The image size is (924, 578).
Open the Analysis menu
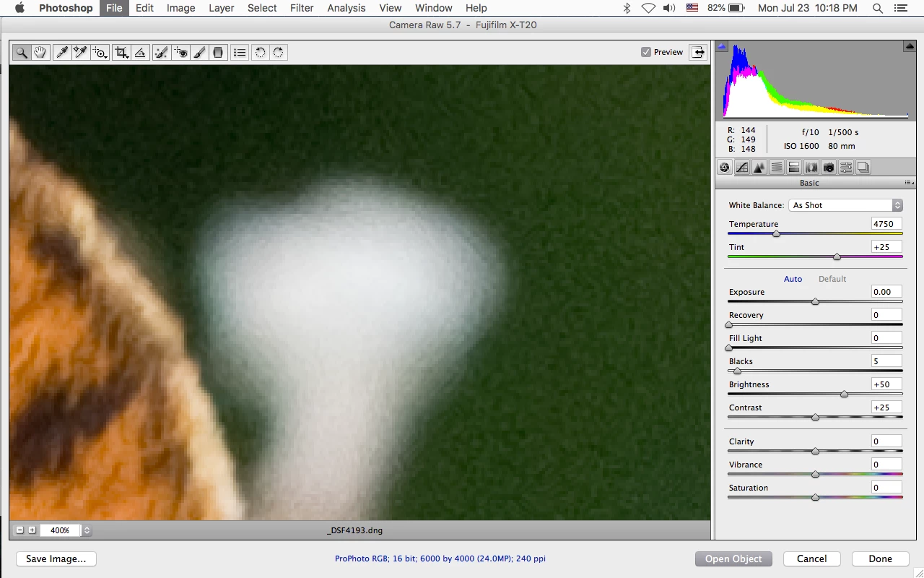coord(346,8)
